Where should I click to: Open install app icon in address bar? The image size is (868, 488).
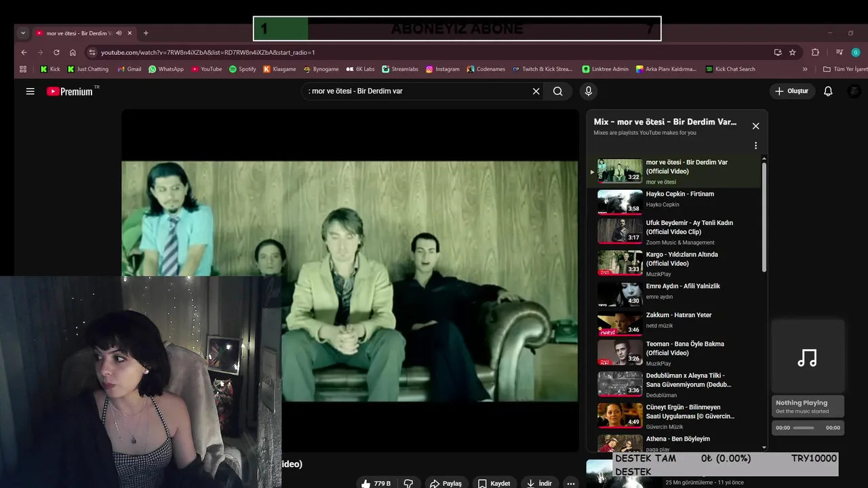click(777, 52)
